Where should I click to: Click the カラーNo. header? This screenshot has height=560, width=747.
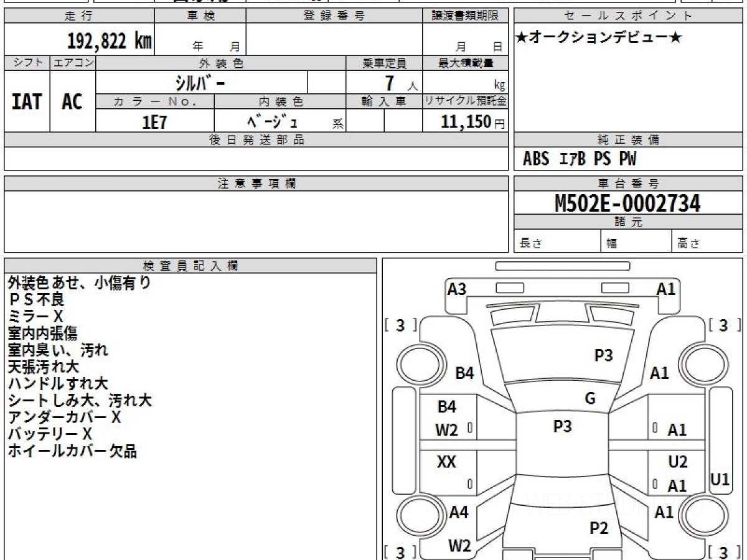coord(155,101)
